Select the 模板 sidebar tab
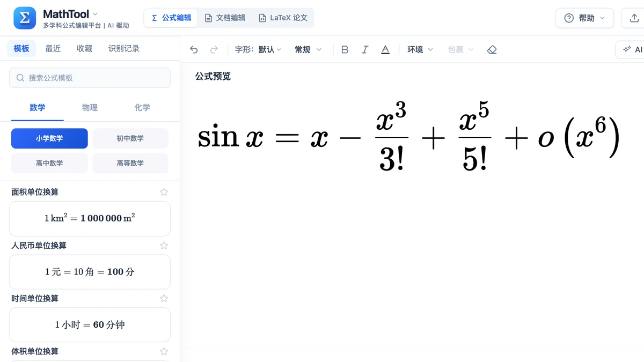 21,48
